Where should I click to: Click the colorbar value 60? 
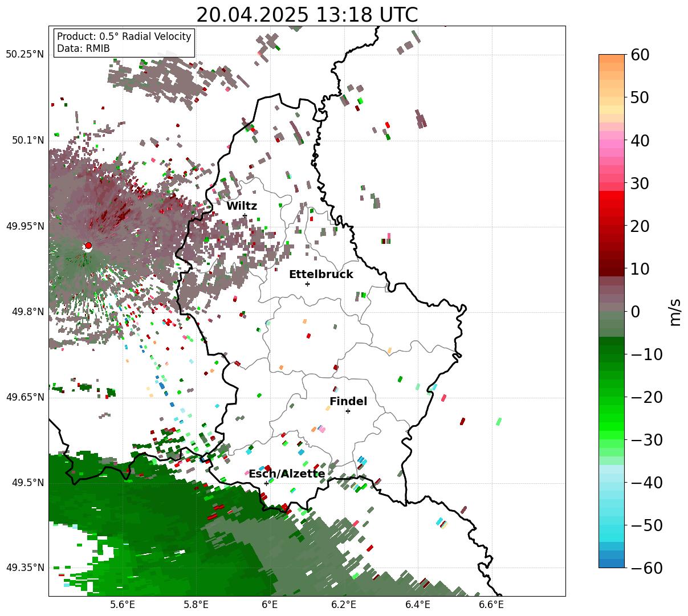tap(640, 55)
